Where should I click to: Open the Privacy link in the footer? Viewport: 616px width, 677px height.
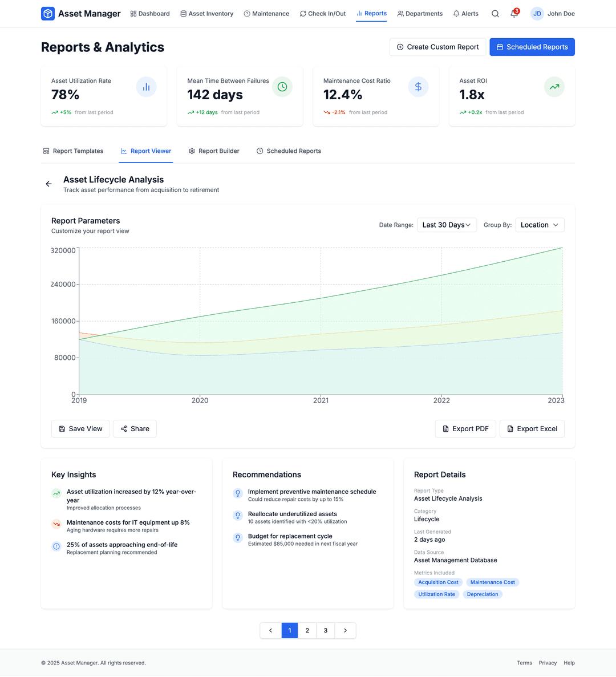coord(548,663)
